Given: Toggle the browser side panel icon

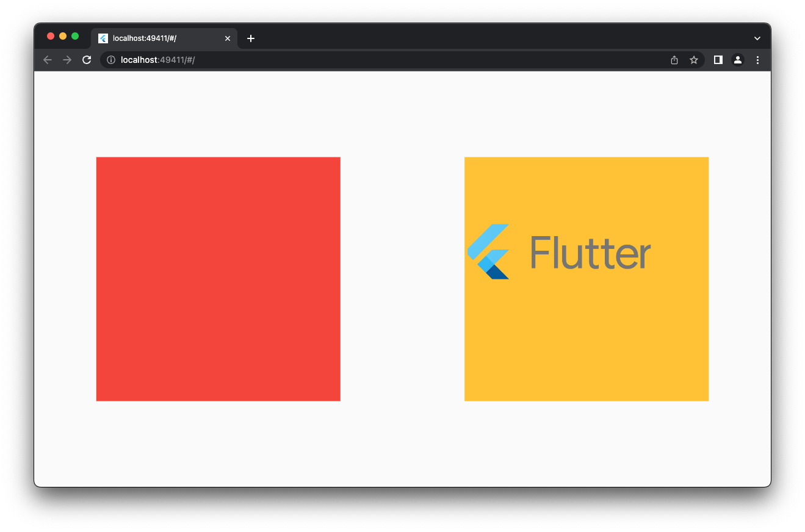Looking at the screenshot, I should coord(718,60).
